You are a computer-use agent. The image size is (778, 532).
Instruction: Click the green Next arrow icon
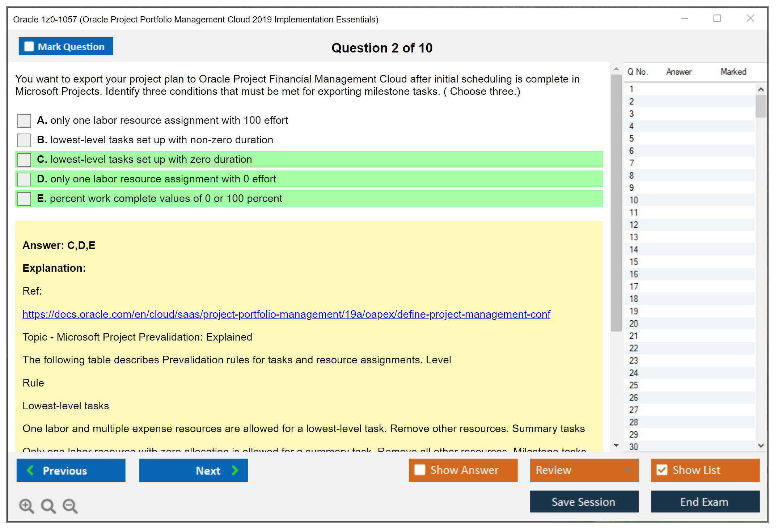235,470
